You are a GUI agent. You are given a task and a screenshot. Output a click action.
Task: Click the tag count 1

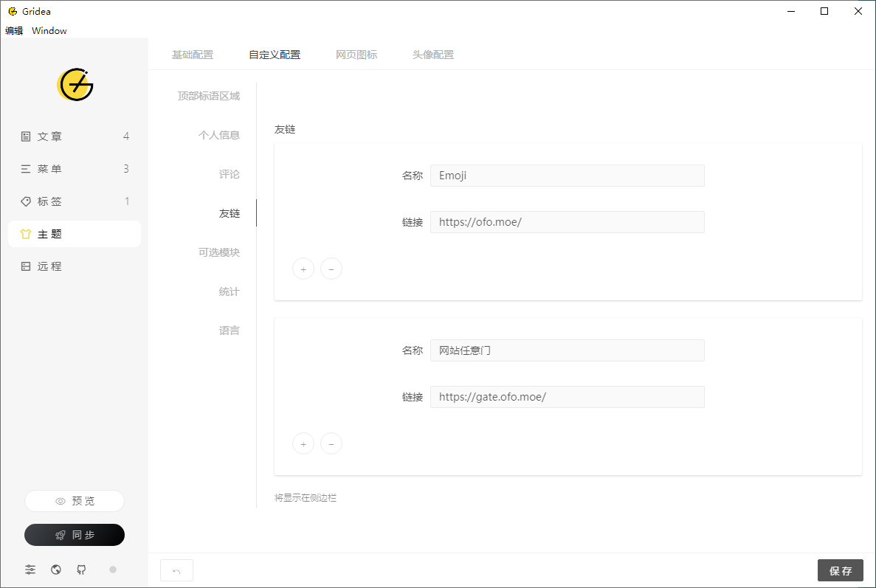pos(127,201)
